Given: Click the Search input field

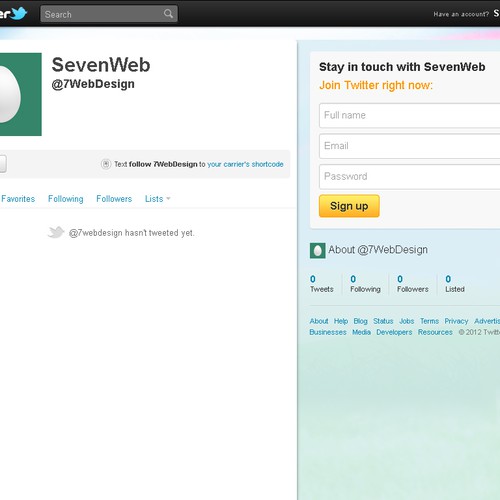Looking at the screenshot, I should (x=109, y=14).
